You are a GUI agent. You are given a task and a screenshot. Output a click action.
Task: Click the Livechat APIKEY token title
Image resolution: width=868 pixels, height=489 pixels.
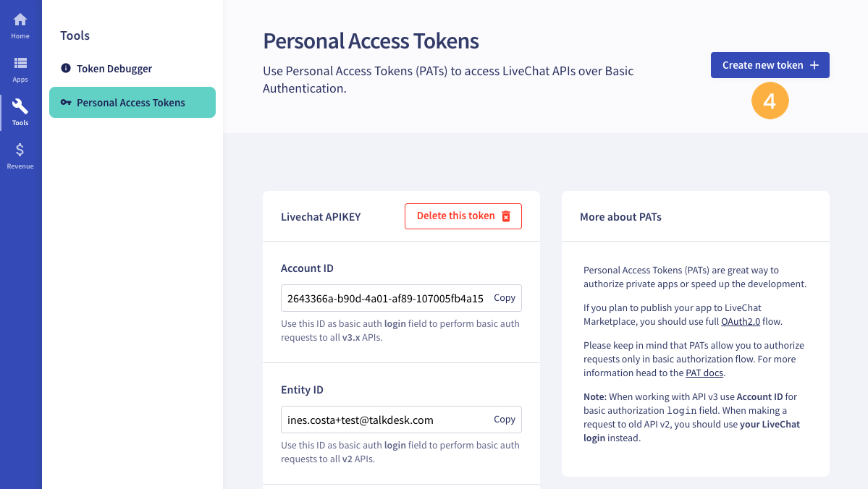321,217
